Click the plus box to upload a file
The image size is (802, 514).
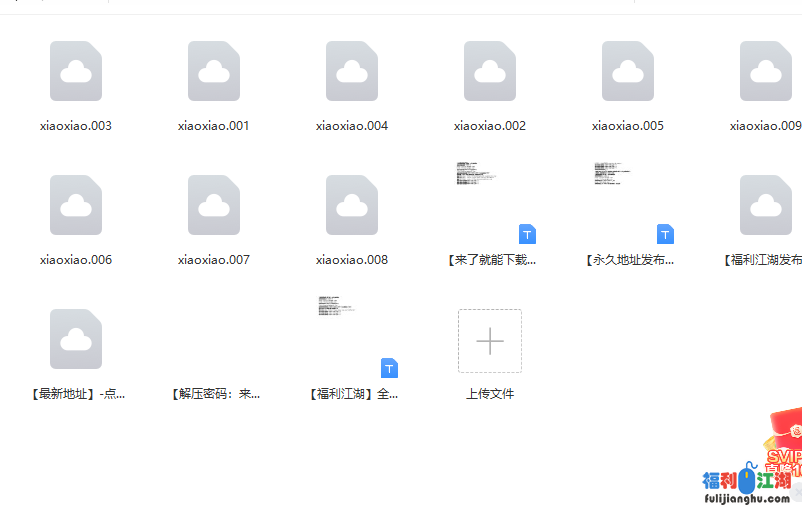tap(490, 341)
